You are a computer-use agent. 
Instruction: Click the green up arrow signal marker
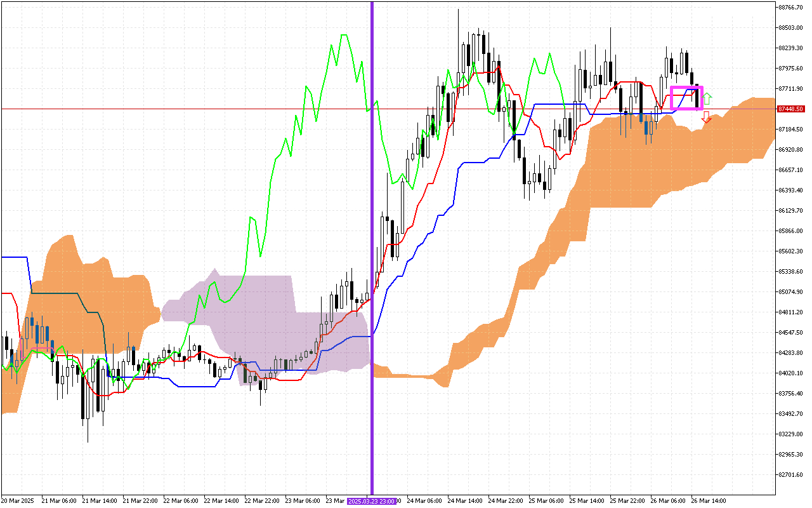coord(707,98)
